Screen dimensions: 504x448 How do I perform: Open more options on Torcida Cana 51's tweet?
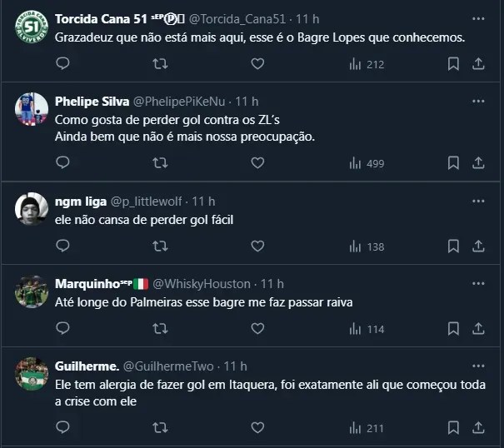(x=478, y=18)
